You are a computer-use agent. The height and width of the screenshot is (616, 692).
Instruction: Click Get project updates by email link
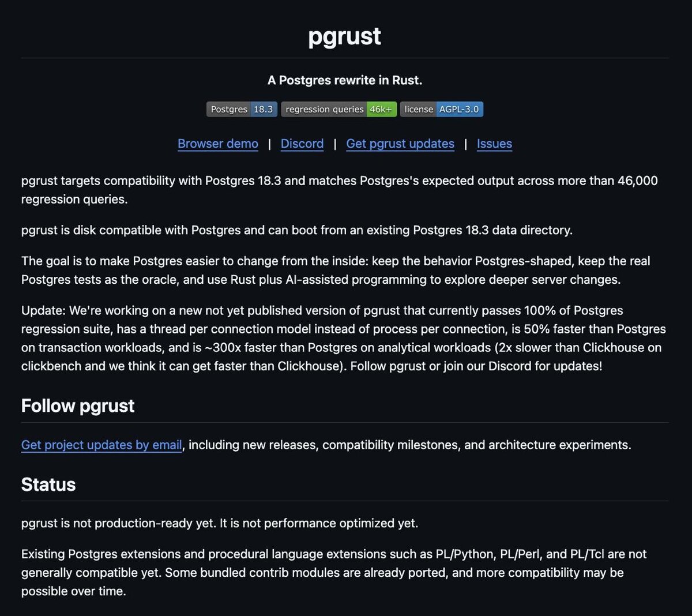(x=101, y=445)
